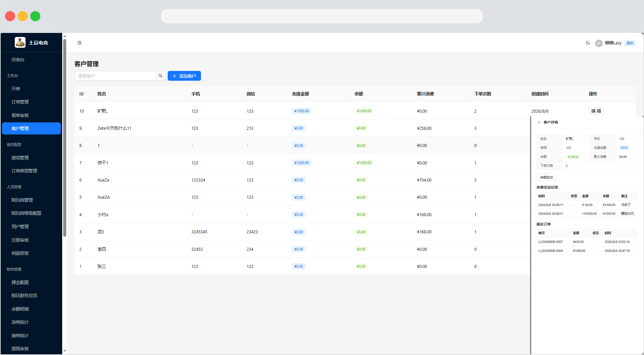Click the yellow minimize window button
644x355 pixels.
[x=23, y=16]
